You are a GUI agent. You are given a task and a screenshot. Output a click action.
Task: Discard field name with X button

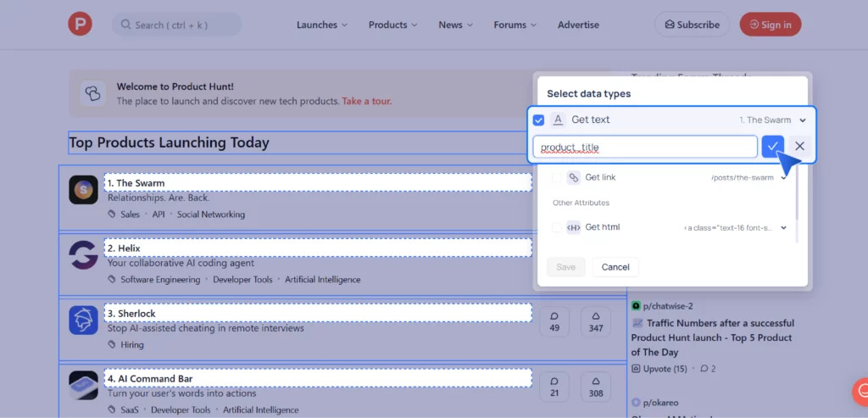[x=799, y=146]
